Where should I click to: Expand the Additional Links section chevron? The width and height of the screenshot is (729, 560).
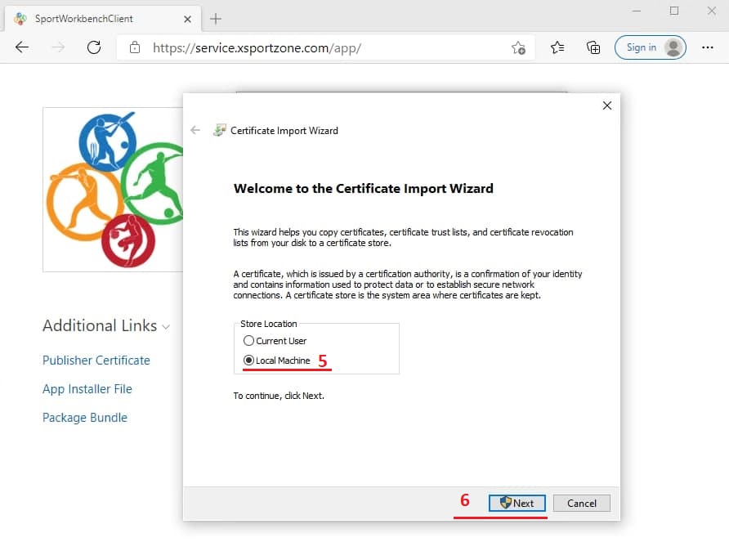point(166,327)
